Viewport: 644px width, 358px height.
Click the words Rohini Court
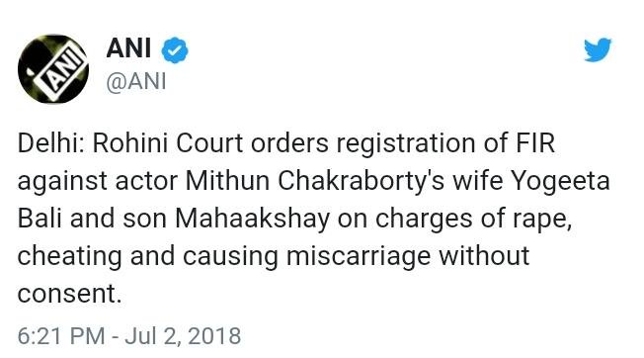168,143
